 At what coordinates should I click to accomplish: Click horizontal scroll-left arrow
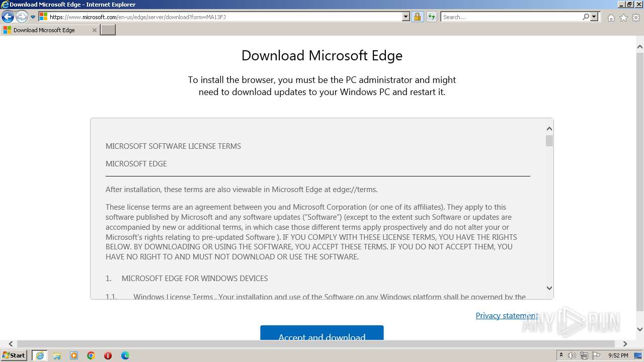click(x=11, y=344)
